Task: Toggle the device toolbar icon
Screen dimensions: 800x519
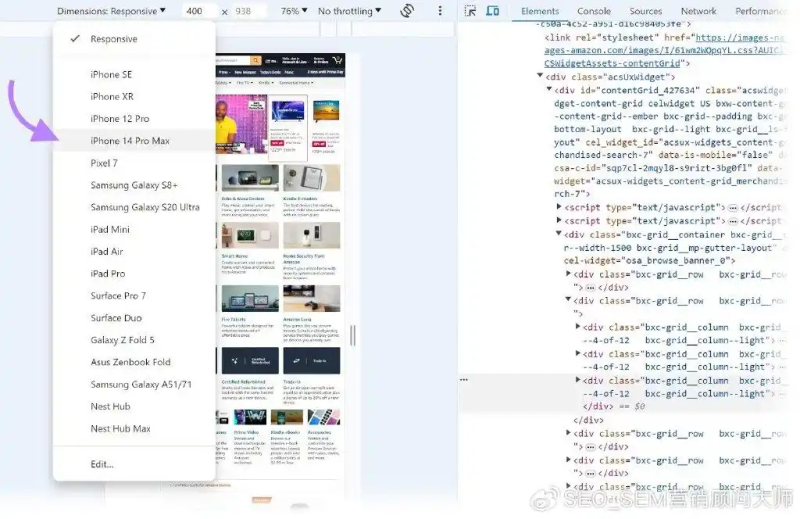Action: point(492,11)
